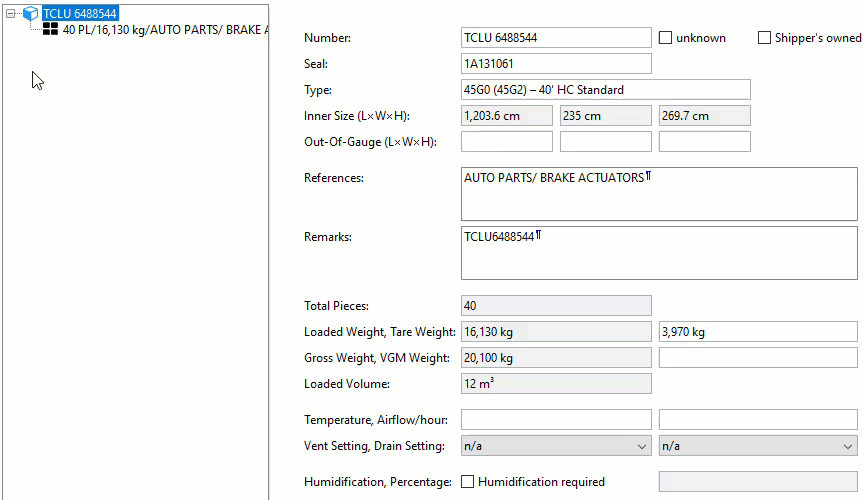Image resolution: width=864 pixels, height=500 pixels.
Task: Click the Airflow/hour input field
Action: click(757, 420)
